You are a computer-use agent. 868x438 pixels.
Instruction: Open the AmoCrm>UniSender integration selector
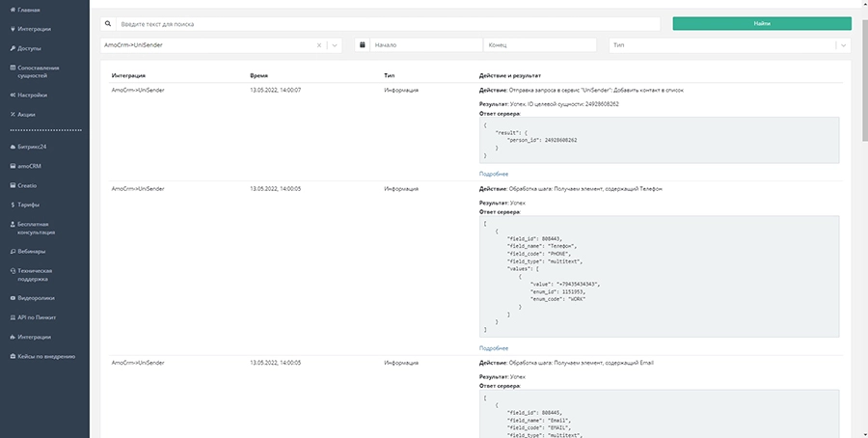(207, 44)
